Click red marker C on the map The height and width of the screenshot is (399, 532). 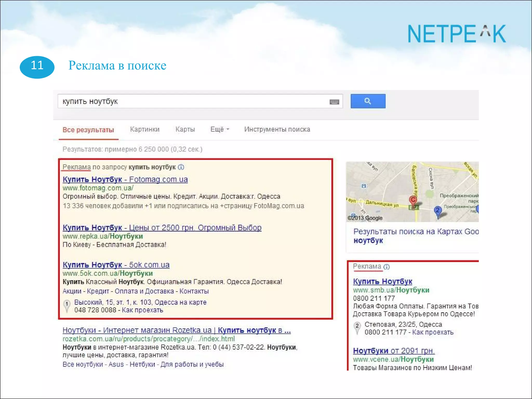click(413, 200)
